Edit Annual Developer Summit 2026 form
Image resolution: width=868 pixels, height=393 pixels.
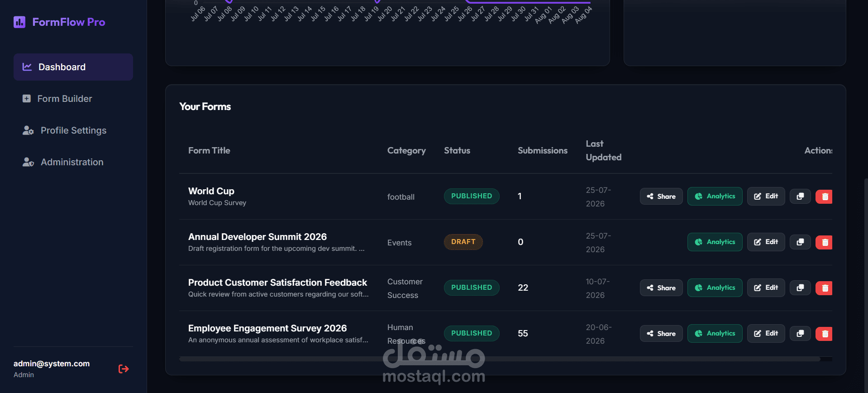pos(766,242)
